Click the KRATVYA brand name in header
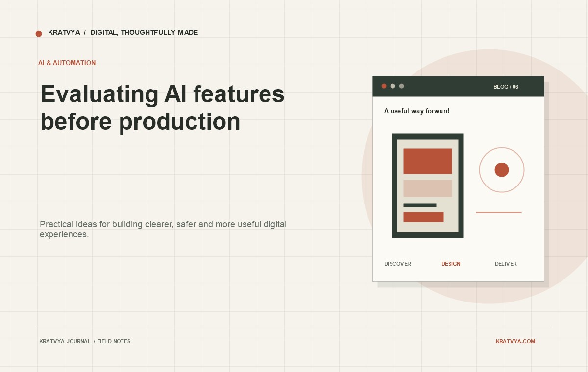Screen dimensions: 588x372 pos(64,33)
